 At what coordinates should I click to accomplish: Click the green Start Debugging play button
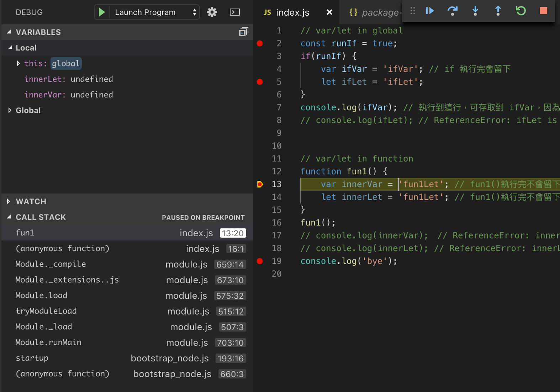click(102, 12)
